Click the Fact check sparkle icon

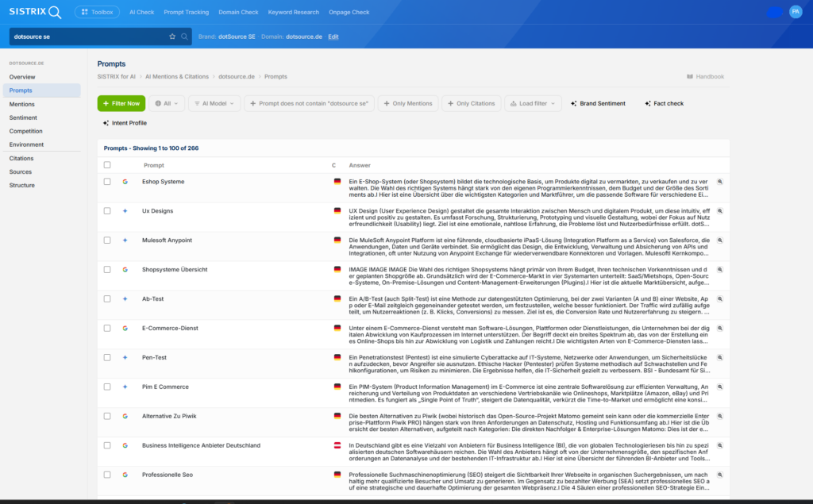coord(648,104)
